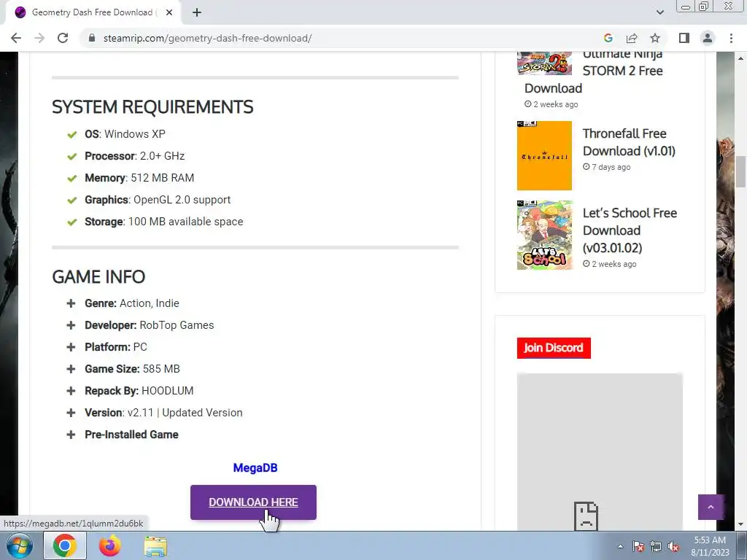
Task: Click the SYSTEM REQUIREMENTS heading
Action: [152, 107]
